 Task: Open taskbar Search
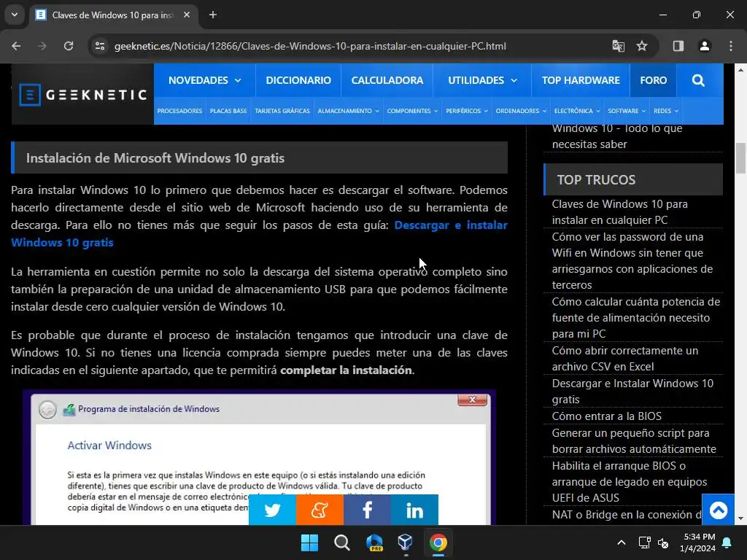[x=342, y=542]
